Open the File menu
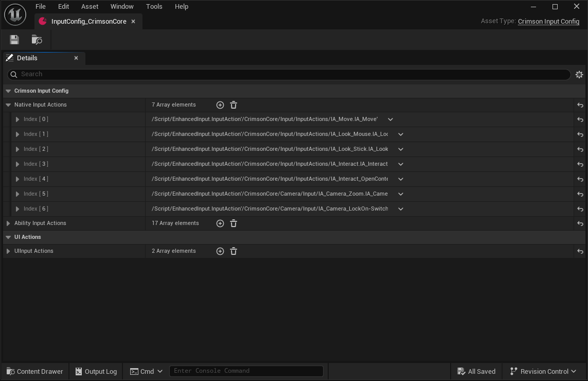The image size is (588, 381). click(x=41, y=6)
